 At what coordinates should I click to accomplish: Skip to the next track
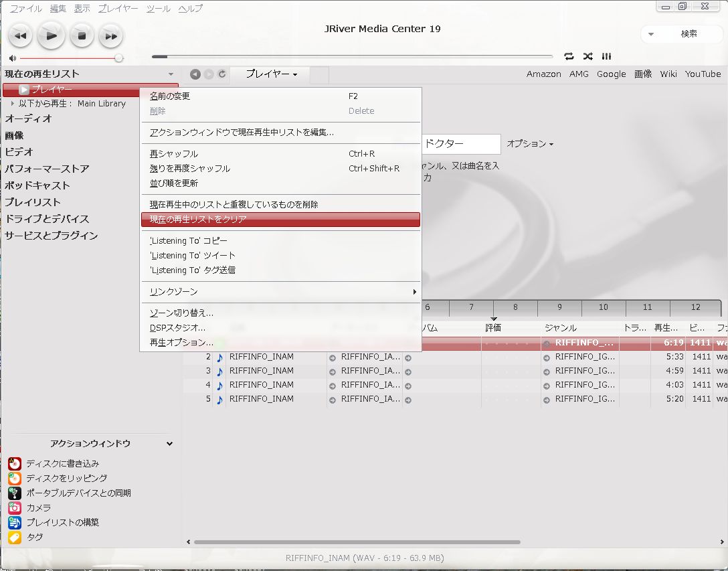[x=111, y=35]
